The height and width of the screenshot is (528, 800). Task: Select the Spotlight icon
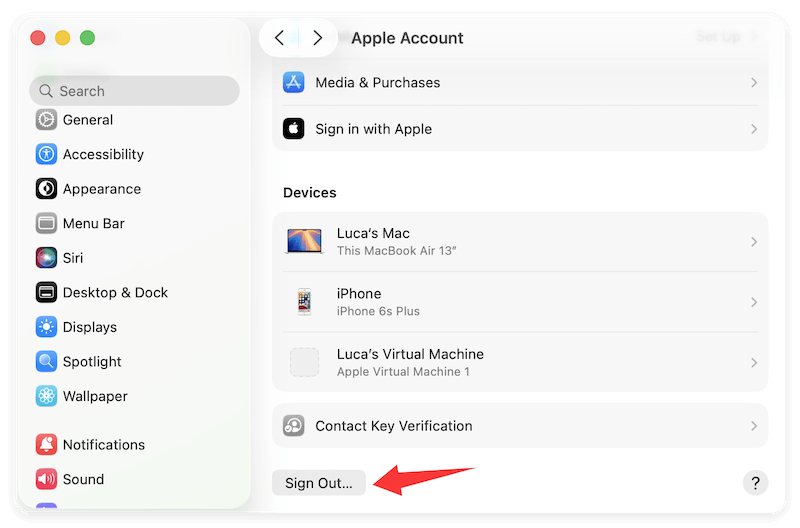[x=46, y=361]
